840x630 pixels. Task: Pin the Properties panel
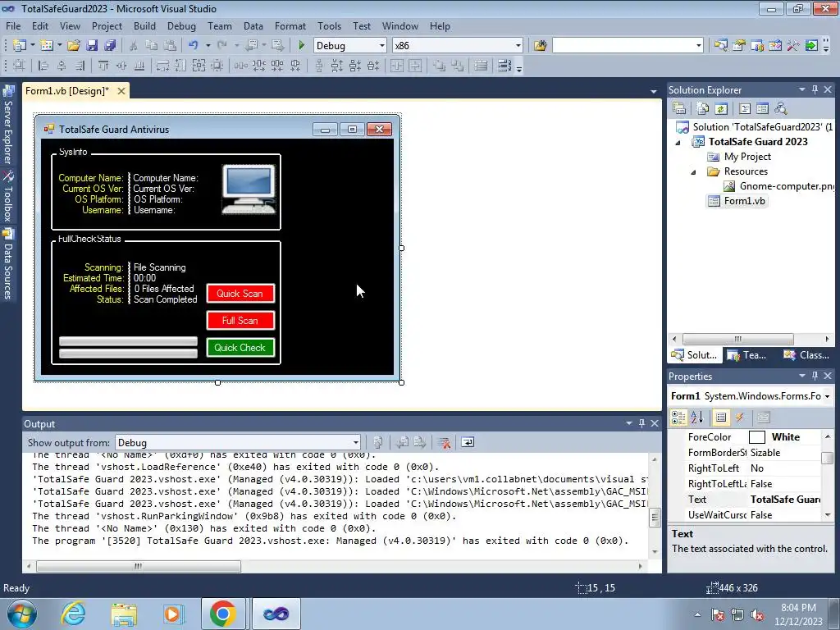pyautogui.click(x=815, y=376)
